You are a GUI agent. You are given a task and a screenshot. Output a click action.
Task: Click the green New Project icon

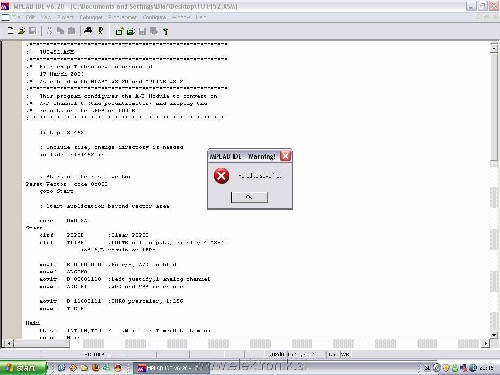point(119,31)
